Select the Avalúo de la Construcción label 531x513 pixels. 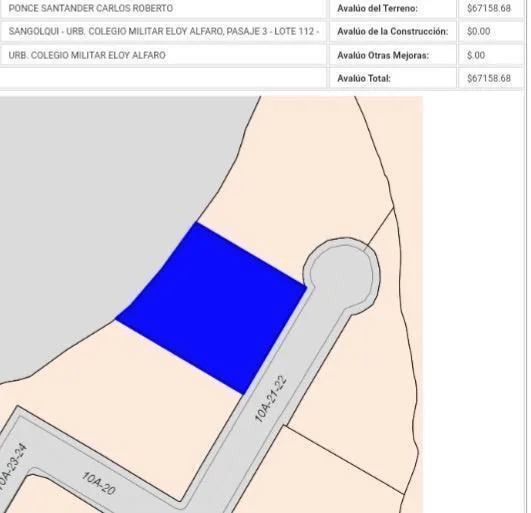(392, 31)
